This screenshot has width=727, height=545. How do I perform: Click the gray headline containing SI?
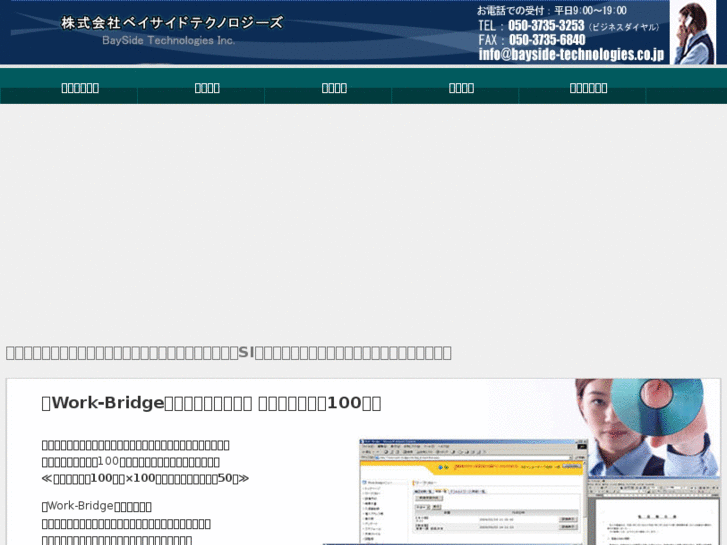pyautogui.click(x=229, y=353)
